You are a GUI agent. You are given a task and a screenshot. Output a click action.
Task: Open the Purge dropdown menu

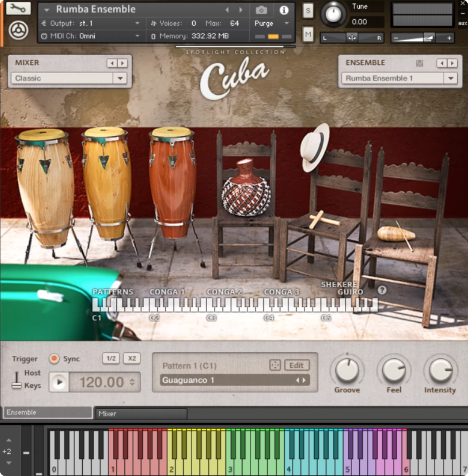point(271,24)
